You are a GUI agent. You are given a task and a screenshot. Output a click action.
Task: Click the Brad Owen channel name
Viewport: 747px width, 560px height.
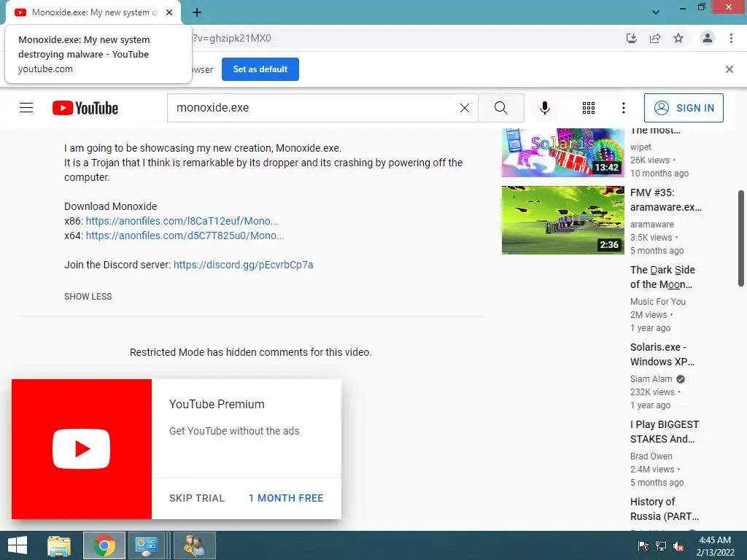[x=651, y=456]
